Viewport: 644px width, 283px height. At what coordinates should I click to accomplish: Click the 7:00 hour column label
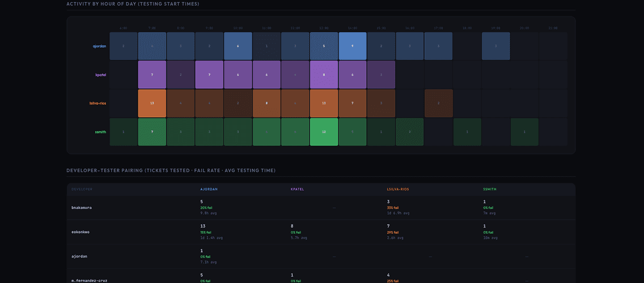tap(152, 28)
